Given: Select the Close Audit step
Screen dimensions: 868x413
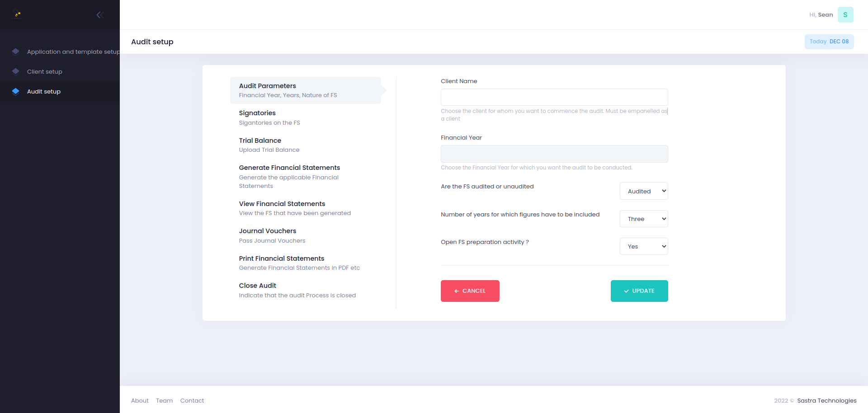Looking at the screenshot, I should tap(297, 290).
